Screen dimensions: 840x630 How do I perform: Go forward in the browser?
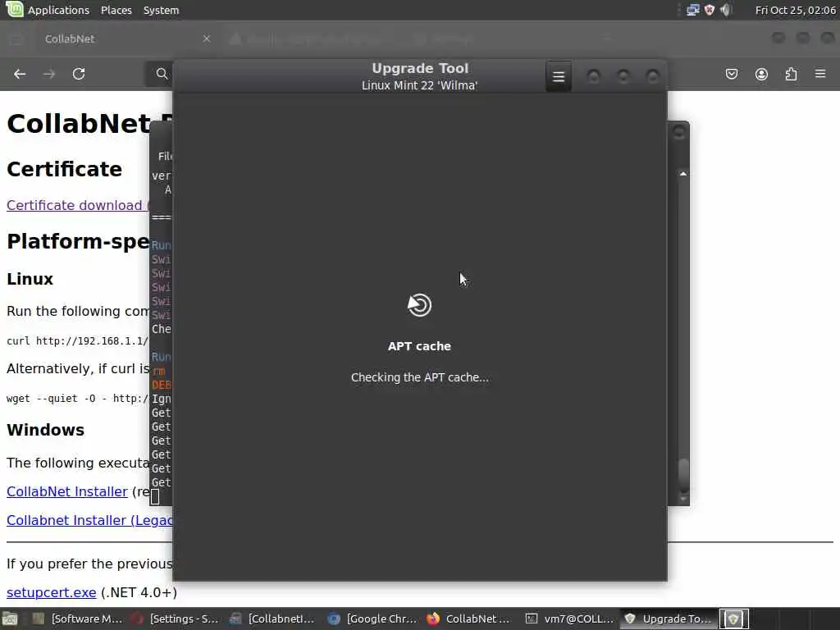coord(49,74)
